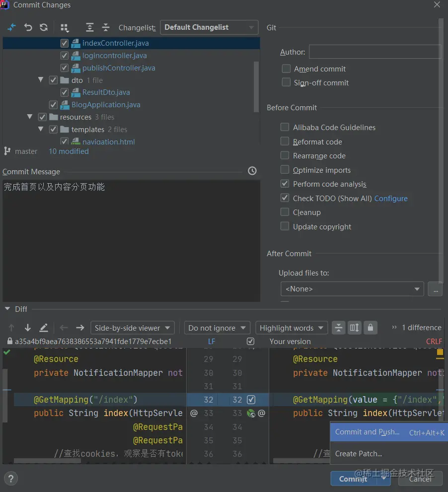Image resolution: width=448 pixels, height=492 pixels.
Task: Open the Group By icon menu
Action: click(65, 28)
